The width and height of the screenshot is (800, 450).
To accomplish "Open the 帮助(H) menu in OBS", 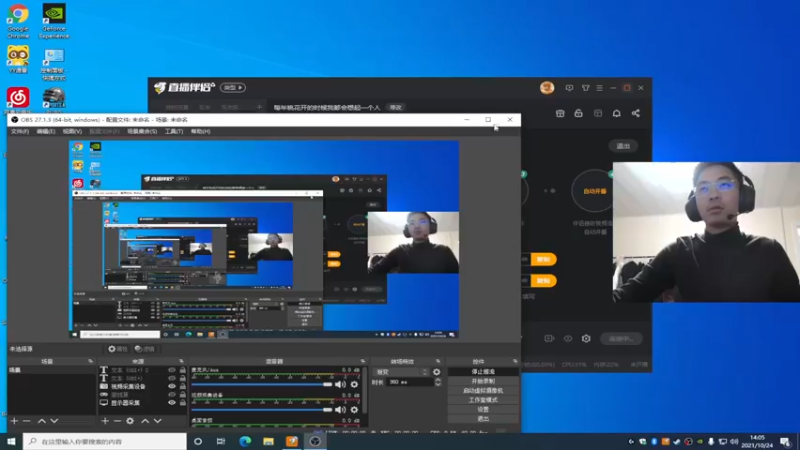I will click(201, 131).
